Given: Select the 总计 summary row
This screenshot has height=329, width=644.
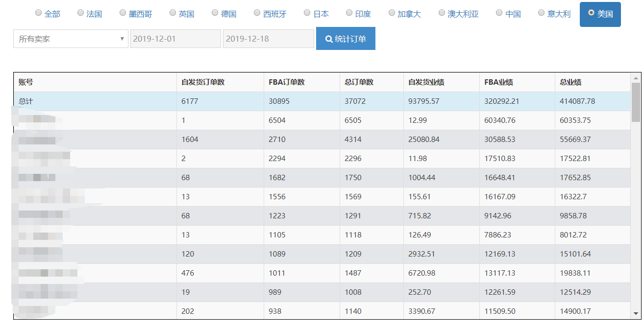Looking at the screenshot, I should click(x=26, y=101).
